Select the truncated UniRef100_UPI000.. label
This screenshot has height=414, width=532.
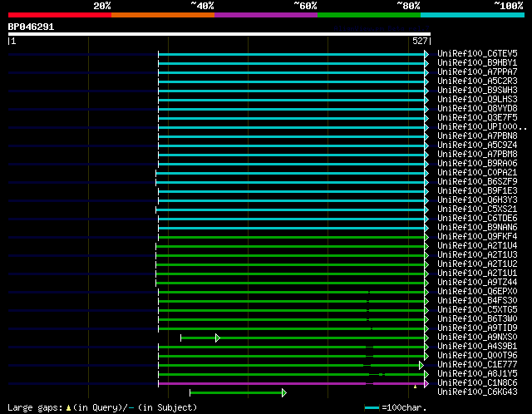point(482,126)
